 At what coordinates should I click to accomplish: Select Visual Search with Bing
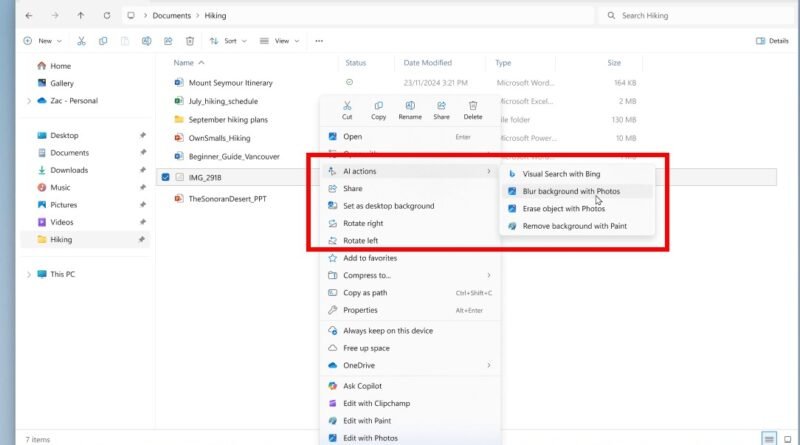click(x=577, y=174)
